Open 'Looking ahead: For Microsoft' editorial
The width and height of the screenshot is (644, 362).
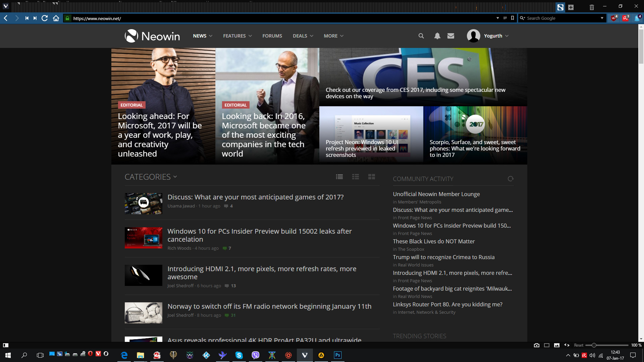[160, 135]
